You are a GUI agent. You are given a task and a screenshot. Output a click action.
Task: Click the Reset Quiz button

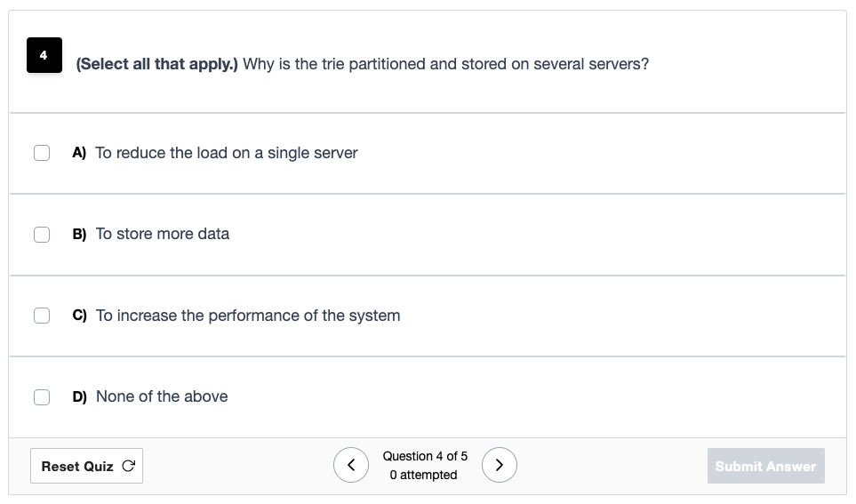tap(87, 466)
